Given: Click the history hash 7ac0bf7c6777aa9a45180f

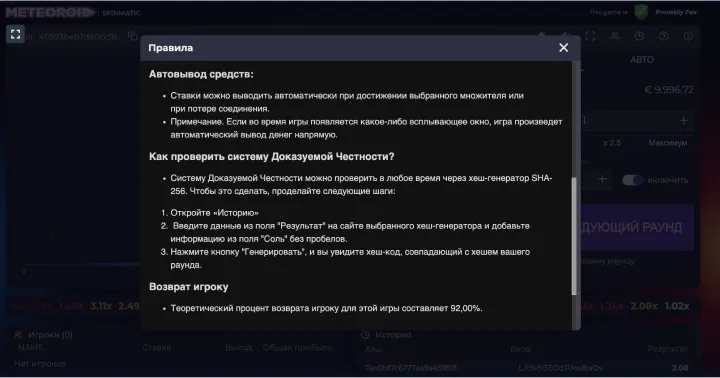Looking at the screenshot, I should click(411, 368).
